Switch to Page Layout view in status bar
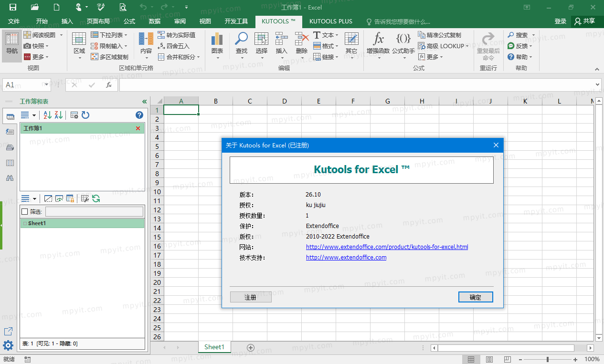Viewport: 604px width, 364px height. [x=489, y=359]
